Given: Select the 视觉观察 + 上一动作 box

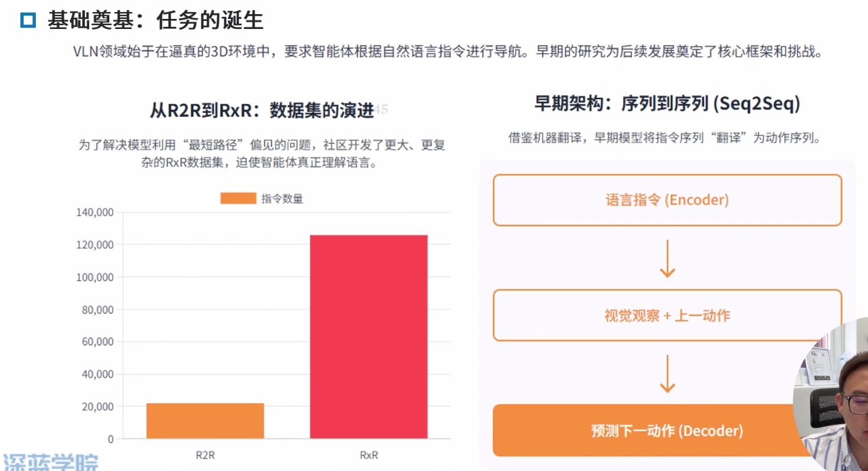Looking at the screenshot, I should pyautogui.click(x=667, y=315).
